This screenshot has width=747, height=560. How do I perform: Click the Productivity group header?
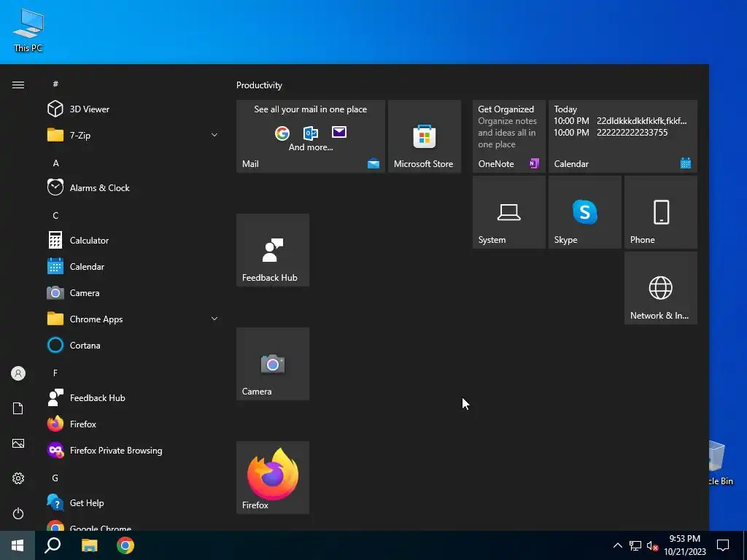point(259,85)
